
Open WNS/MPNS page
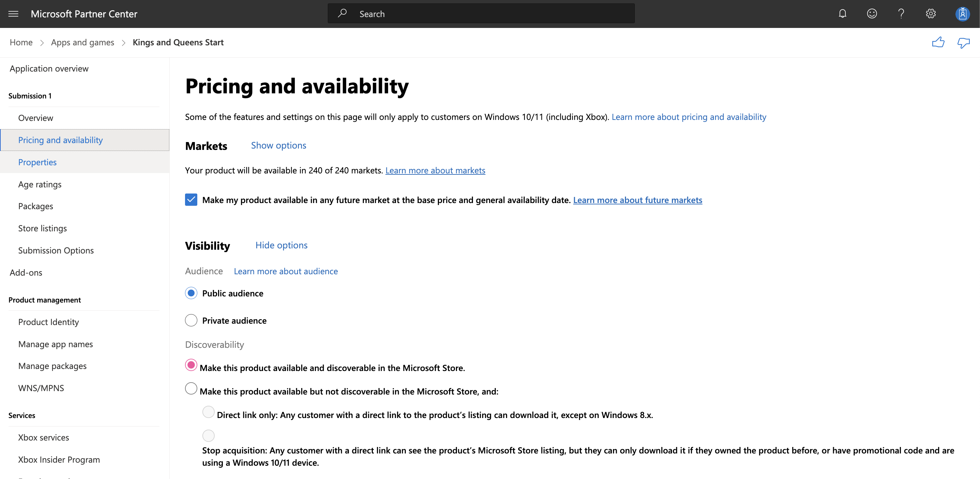click(41, 388)
